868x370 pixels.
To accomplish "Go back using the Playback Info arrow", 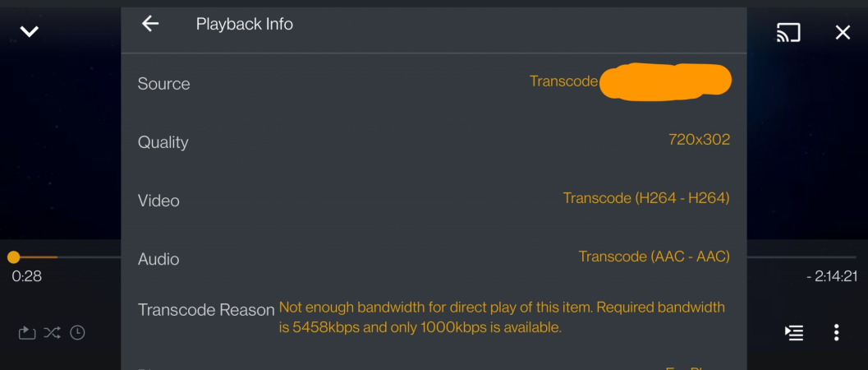I will click(x=150, y=23).
